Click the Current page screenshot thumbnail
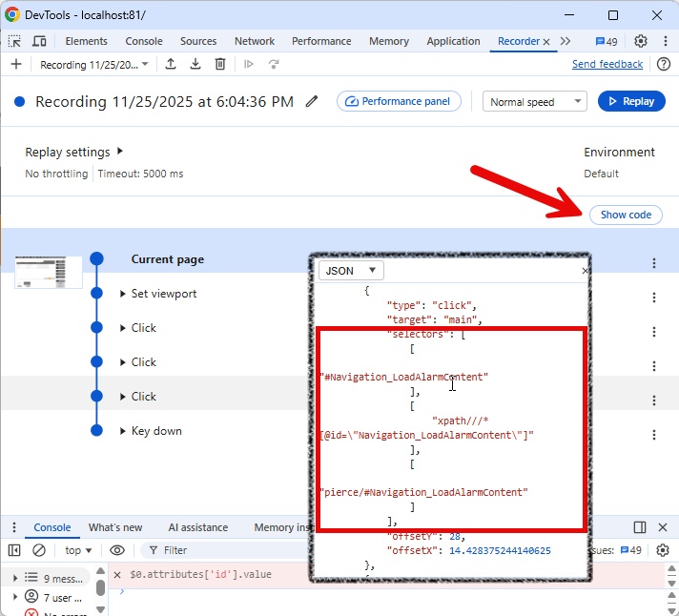This screenshot has width=679, height=616. [49, 272]
